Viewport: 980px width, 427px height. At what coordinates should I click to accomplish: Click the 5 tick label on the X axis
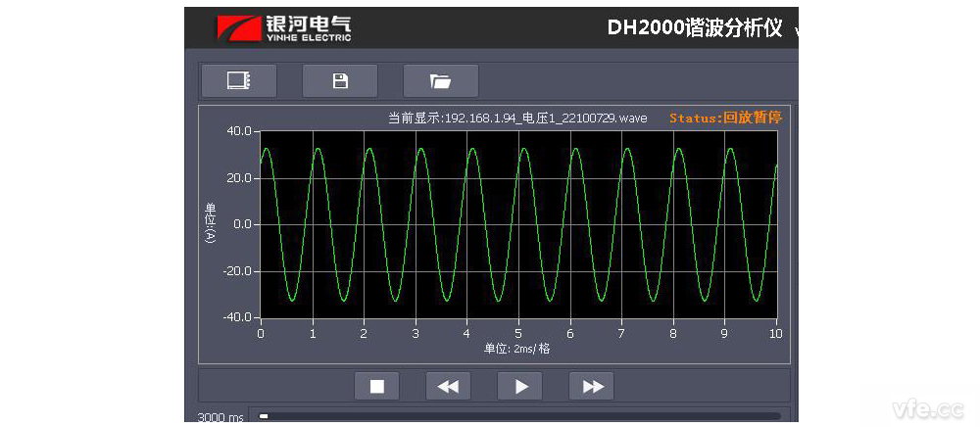point(518,334)
